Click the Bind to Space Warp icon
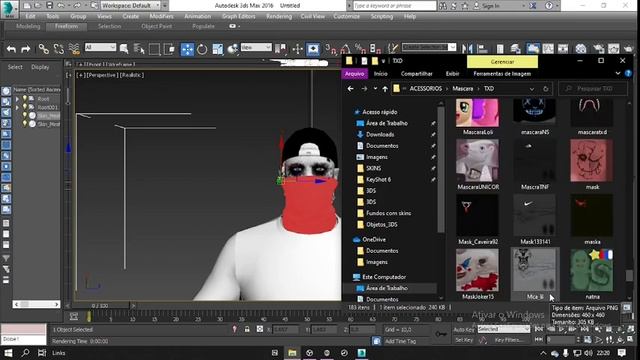 click(x=74, y=49)
